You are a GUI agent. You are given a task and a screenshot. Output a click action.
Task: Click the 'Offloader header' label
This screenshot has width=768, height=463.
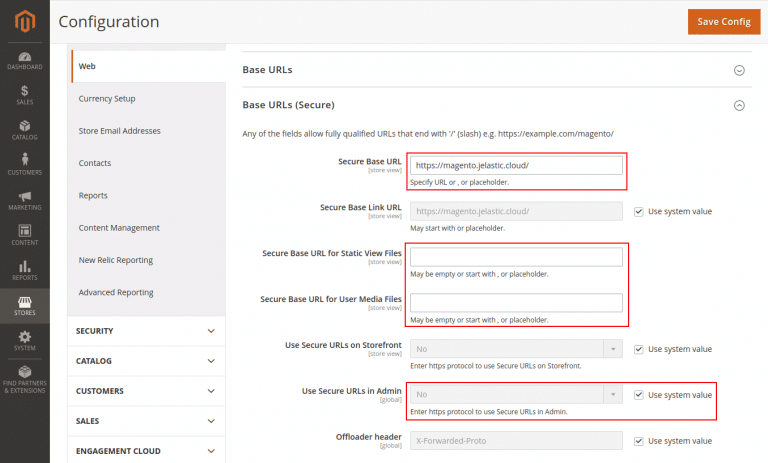[x=369, y=437]
